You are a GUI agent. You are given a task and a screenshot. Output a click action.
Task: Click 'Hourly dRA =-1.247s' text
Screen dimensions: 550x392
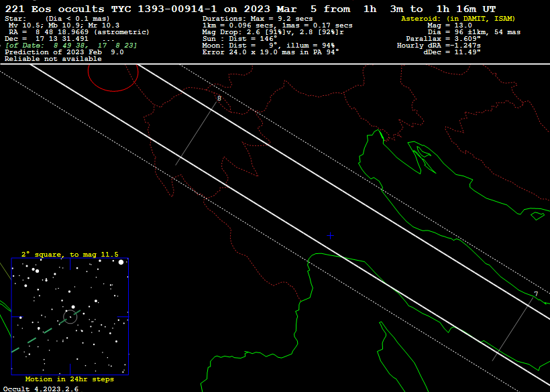439,46
